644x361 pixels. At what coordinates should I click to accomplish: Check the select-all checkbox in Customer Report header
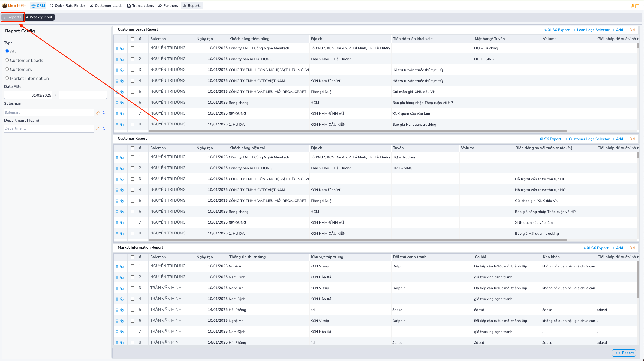(x=133, y=148)
